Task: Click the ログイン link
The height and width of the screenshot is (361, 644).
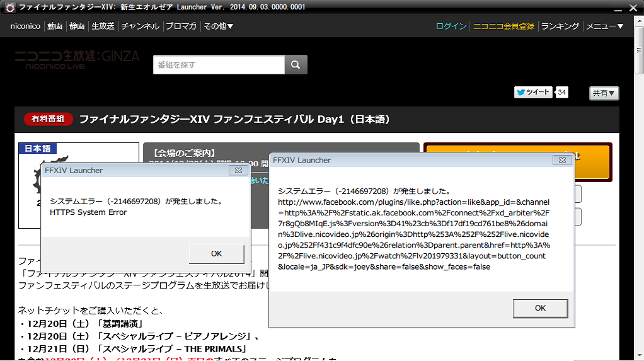Action: [451, 26]
